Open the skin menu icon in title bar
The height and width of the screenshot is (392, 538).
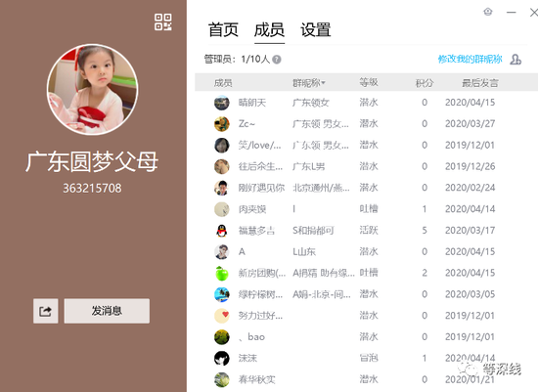pos(488,12)
